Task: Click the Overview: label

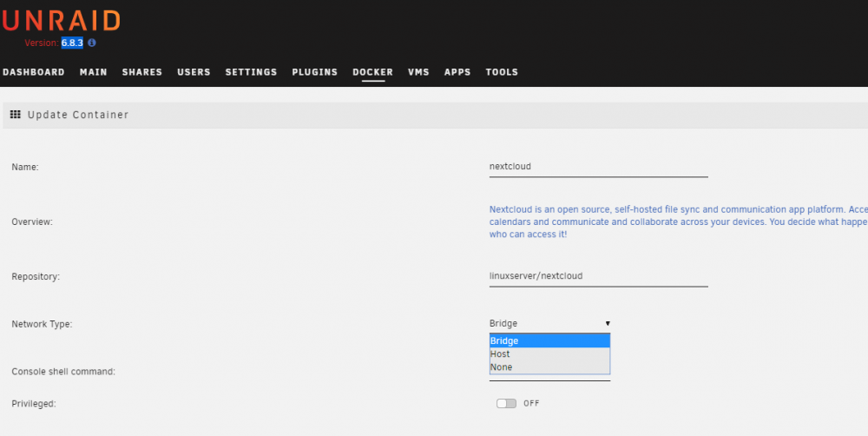Action: click(x=32, y=222)
